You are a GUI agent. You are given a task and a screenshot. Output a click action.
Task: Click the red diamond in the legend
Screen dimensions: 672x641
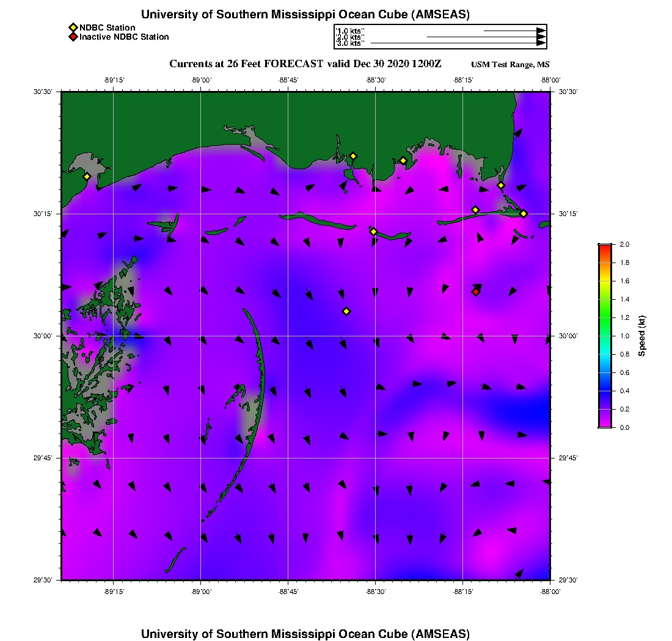pos(73,37)
